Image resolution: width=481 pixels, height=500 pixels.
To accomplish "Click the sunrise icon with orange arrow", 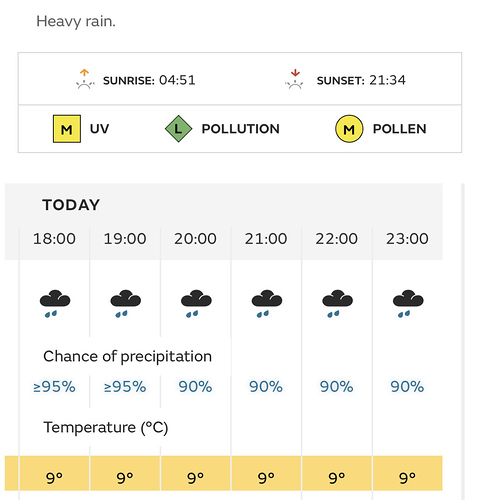I will 85,79.
